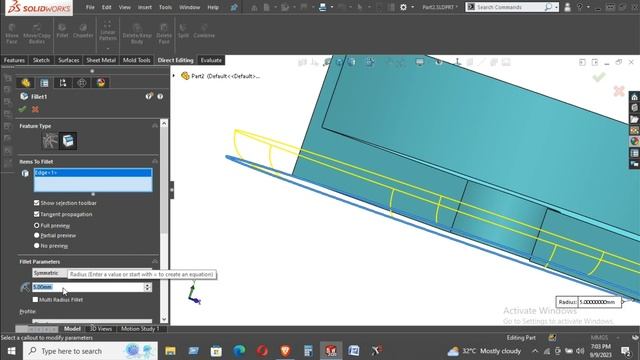640x360 pixels.
Task: Click the Delete Face tool
Action: point(164,33)
